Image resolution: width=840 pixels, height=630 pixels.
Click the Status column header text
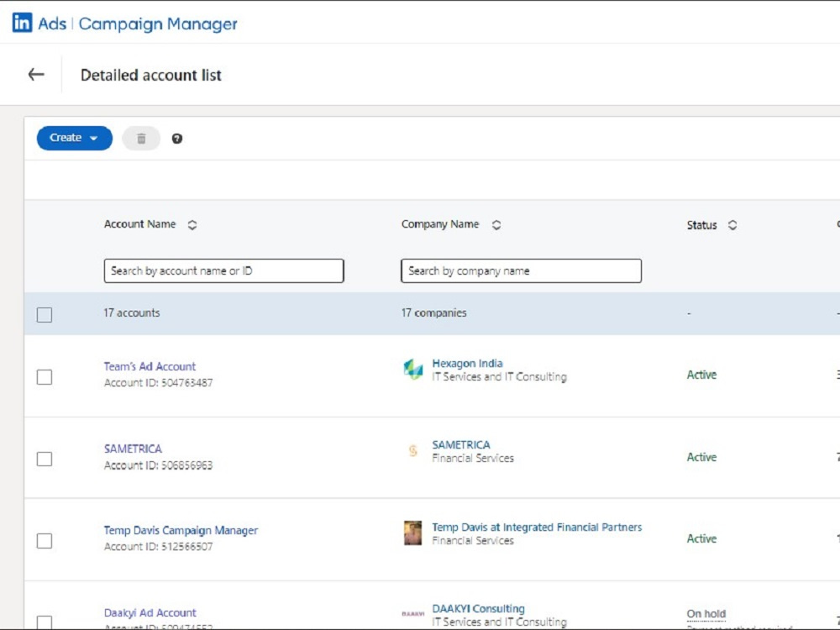(x=701, y=225)
